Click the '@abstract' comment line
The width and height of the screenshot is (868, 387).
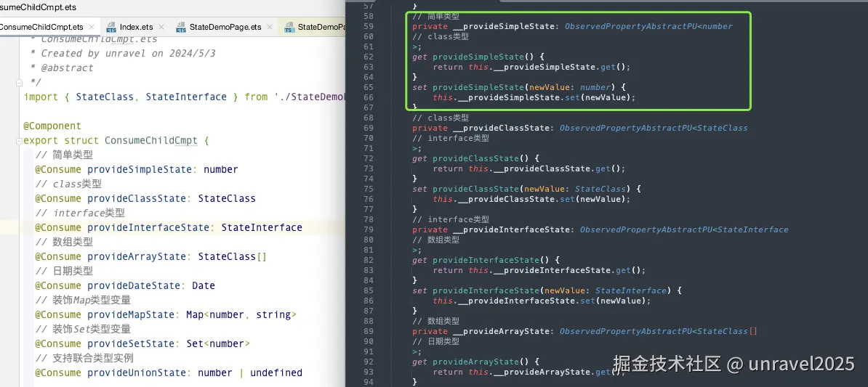click(x=62, y=68)
